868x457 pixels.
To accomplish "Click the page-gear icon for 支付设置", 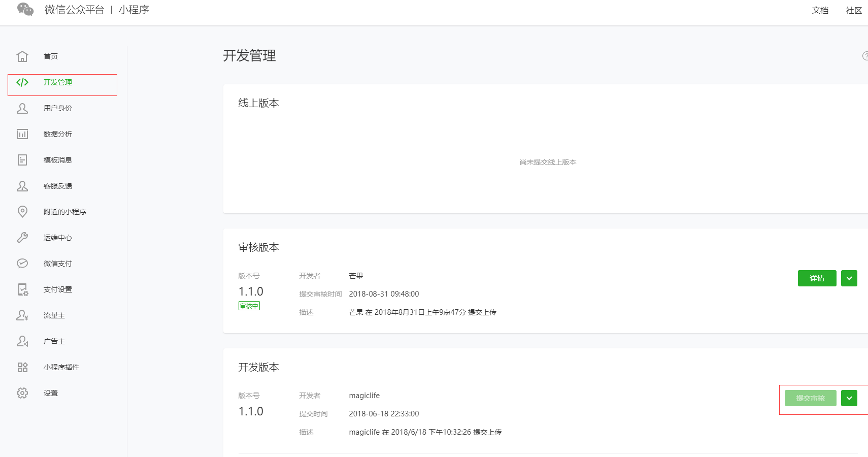I will click(x=23, y=289).
